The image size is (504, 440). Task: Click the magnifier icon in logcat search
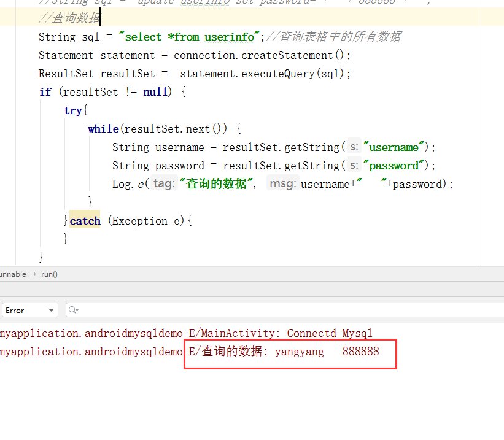(73, 310)
